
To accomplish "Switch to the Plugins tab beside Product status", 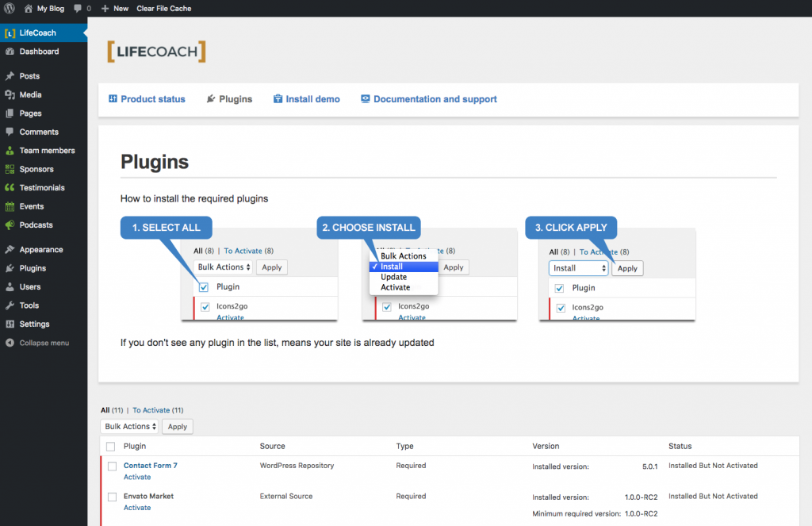I will (x=229, y=99).
